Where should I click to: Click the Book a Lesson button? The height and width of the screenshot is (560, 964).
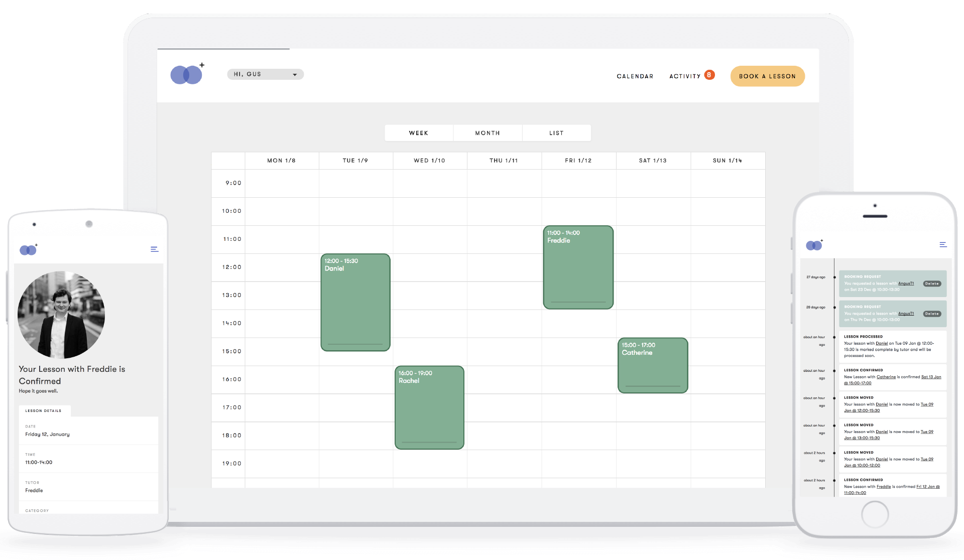[767, 76]
